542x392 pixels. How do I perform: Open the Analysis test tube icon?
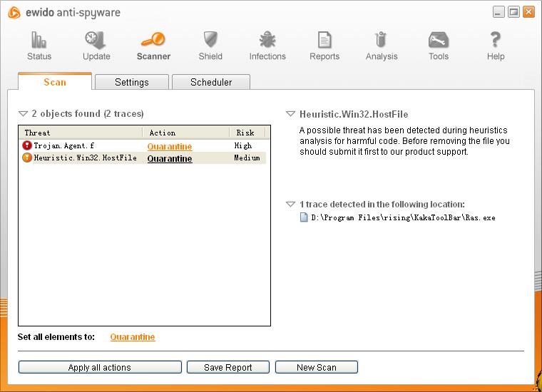pos(381,39)
